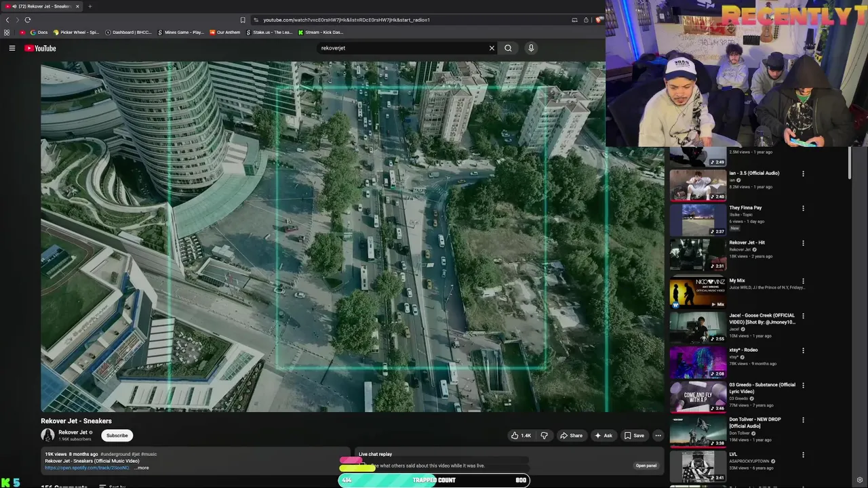Share the Sneakers video
The image size is (868, 488).
point(571,436)
